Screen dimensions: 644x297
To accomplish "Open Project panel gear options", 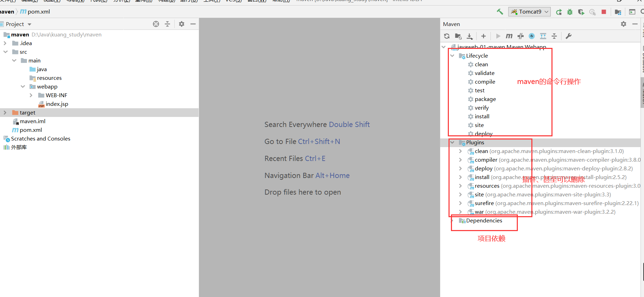I will [x=182, y=24].
